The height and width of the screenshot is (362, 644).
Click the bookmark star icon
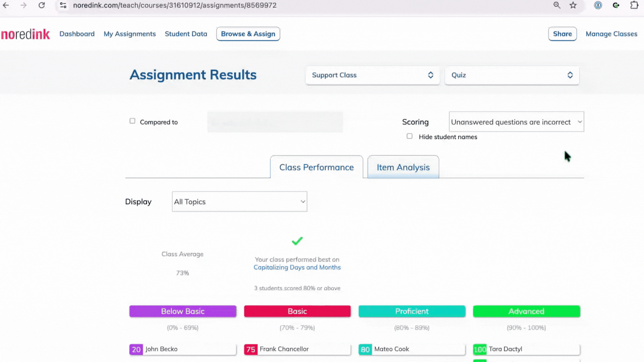click(573, 5)
